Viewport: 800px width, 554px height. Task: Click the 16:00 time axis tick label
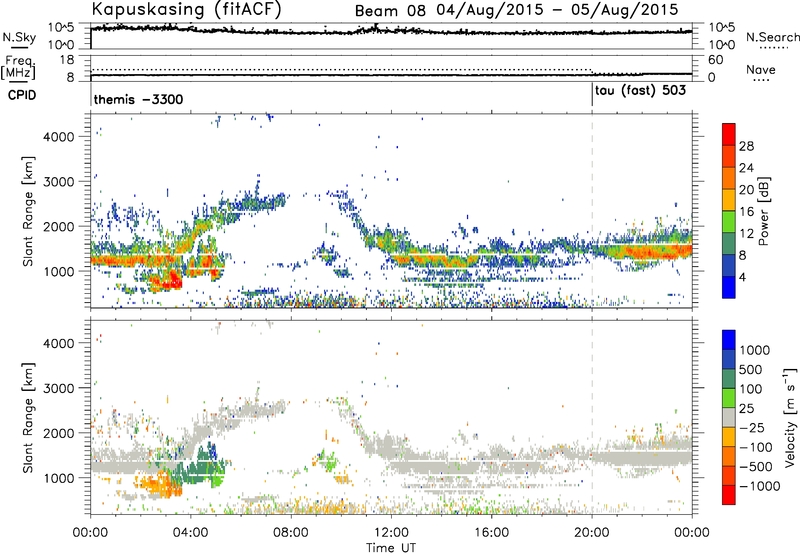(491, 533)
